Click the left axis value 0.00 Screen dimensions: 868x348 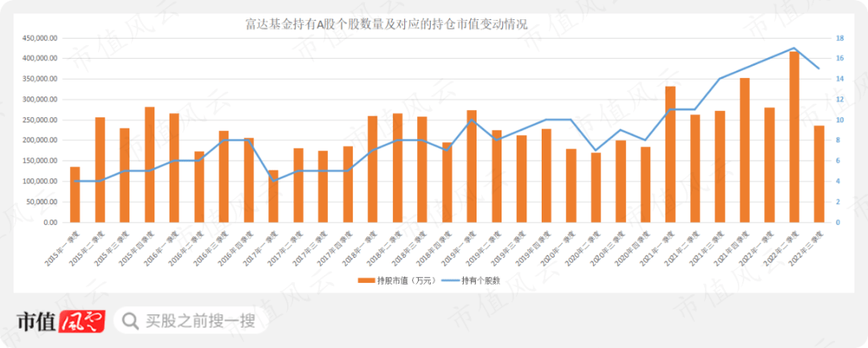[x=51, y=223]
